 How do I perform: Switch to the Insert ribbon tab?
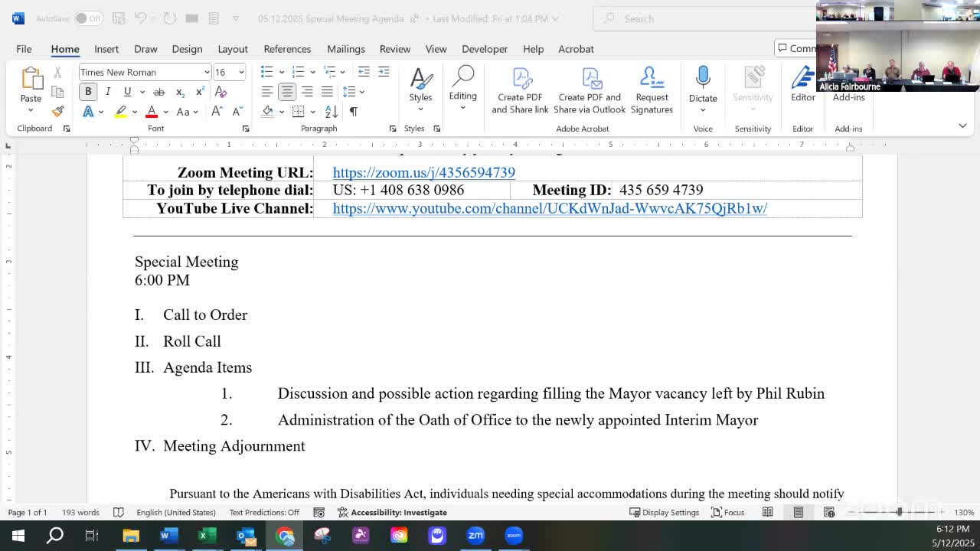(x=106, y=49)
